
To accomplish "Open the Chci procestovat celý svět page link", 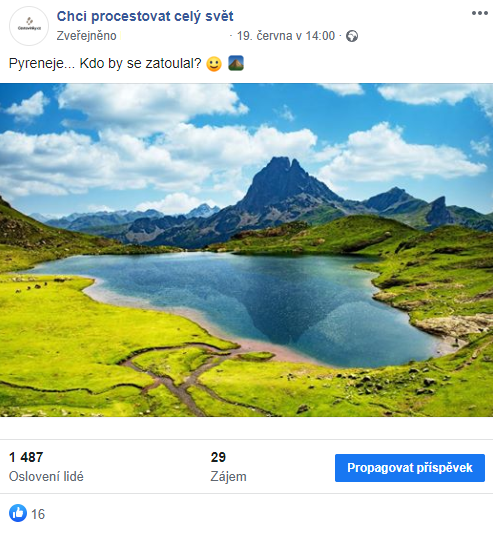I will click(x=145, y=16).
